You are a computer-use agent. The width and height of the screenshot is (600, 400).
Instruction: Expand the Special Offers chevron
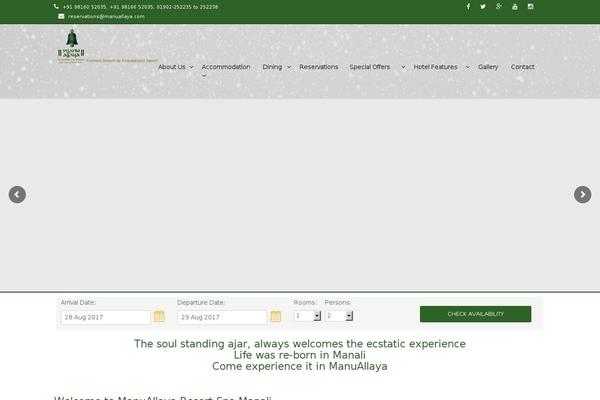[x=403, y=67]
